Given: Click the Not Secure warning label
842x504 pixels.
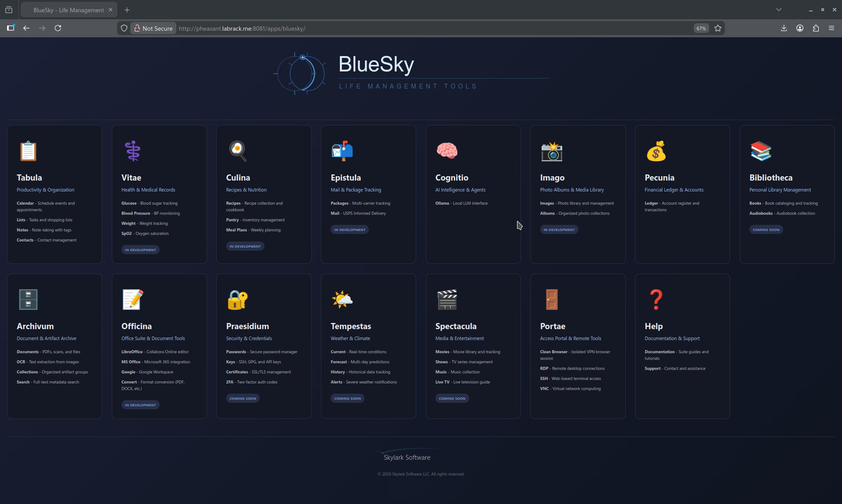Looking at the screenshot, I should [153, 28].
